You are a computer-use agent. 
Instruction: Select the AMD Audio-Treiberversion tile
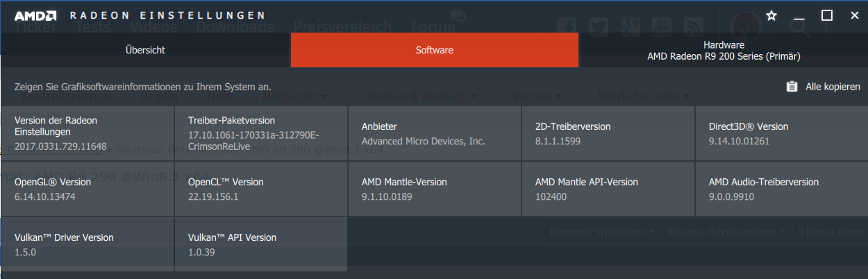click(781, 189)
